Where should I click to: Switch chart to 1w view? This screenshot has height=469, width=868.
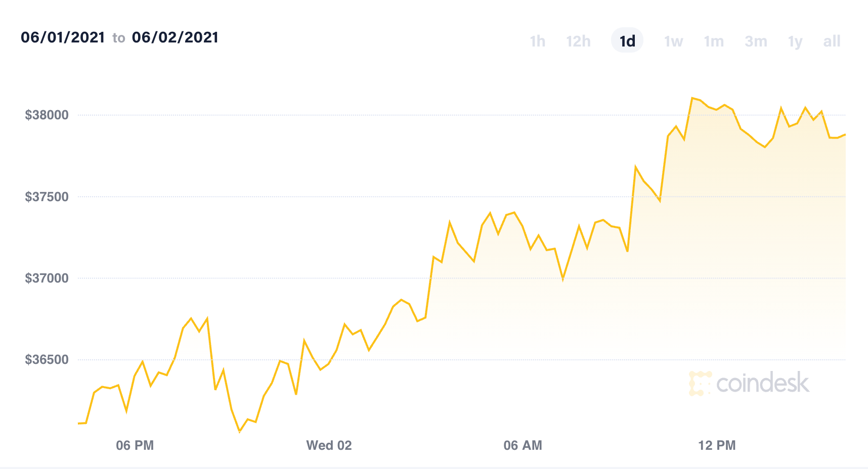coord(673,41)
